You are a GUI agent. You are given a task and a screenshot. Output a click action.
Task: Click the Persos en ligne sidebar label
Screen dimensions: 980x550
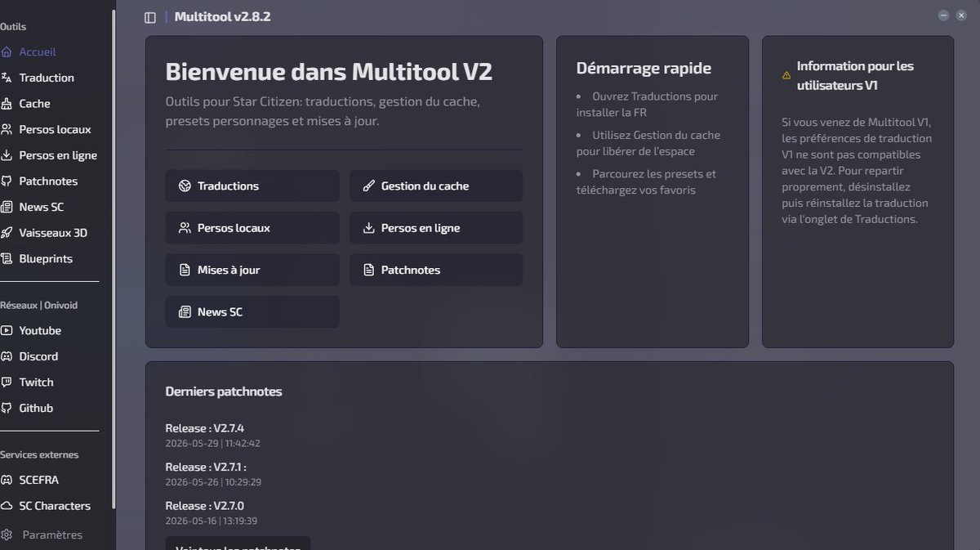58,155
